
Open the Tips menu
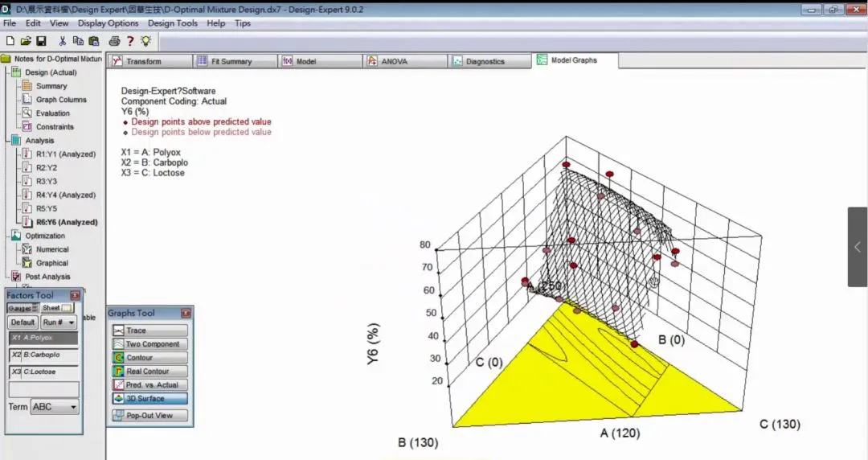click(x=243, y=23)
